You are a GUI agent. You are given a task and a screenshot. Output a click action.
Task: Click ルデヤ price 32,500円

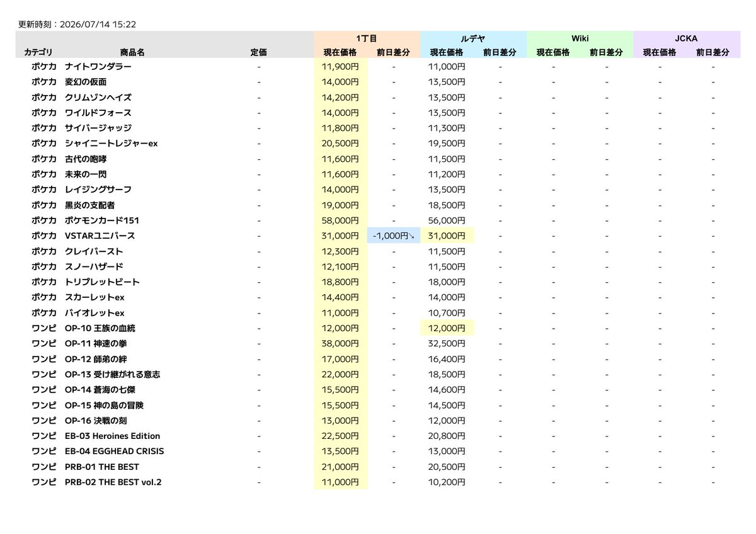[x=447, y=343]
